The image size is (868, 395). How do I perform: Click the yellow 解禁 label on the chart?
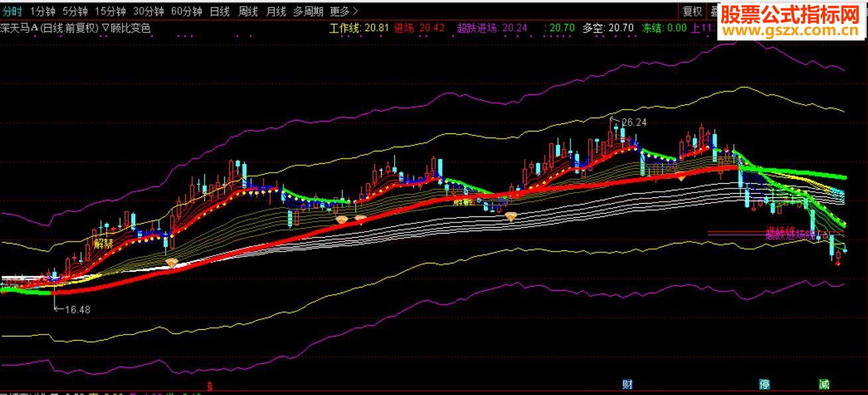pyautogui.click(x=104, y=244)
